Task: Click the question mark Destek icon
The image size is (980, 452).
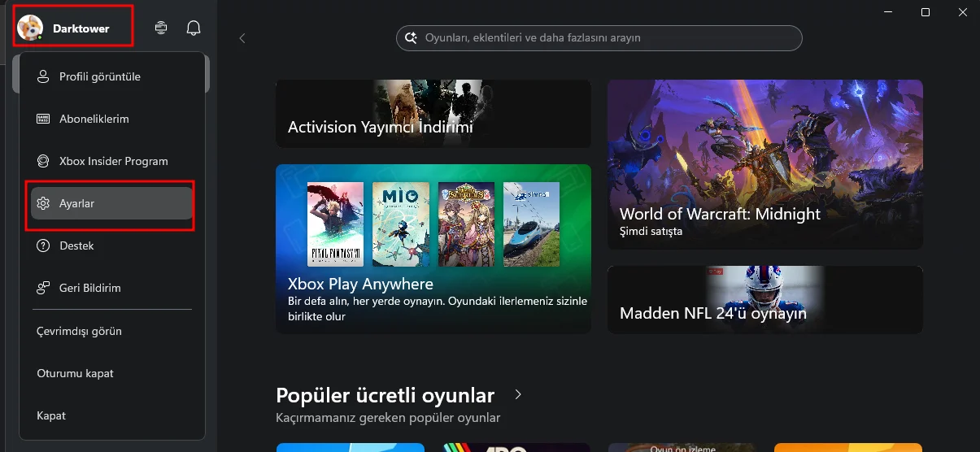Action: pos(44,246)
